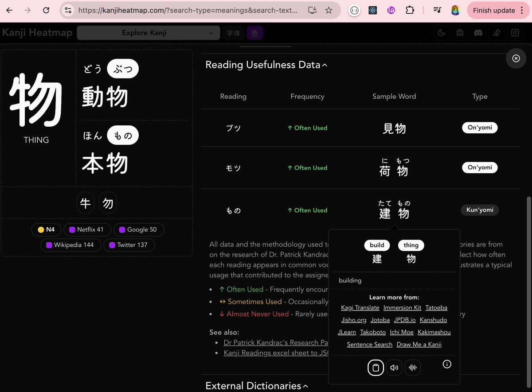This screenshot has height=392, width=532.
Task: Open Kanshudo link
Action: point(433,320)
